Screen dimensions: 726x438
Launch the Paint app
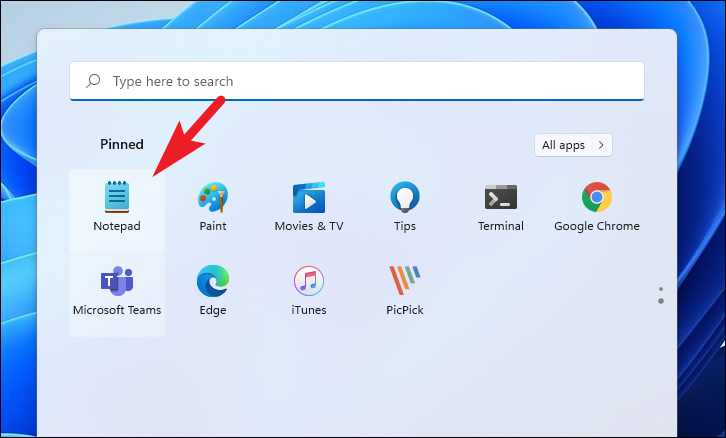click(213, 206)
